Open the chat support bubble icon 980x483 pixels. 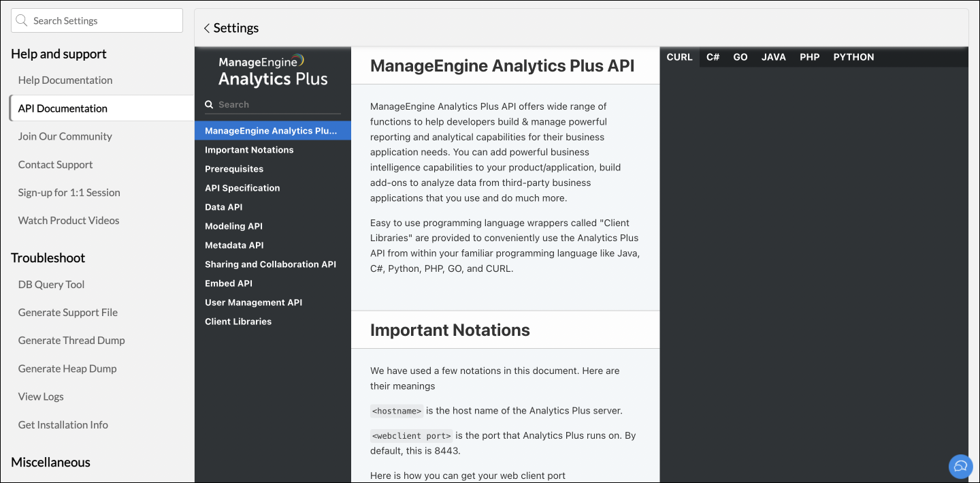pyautogui.click(x=960, y=466)
